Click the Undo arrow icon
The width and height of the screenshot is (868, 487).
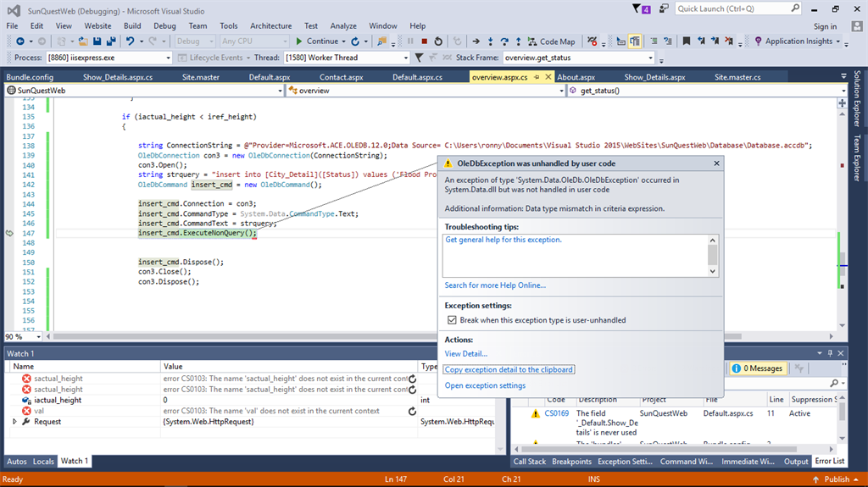coord(130,42)
